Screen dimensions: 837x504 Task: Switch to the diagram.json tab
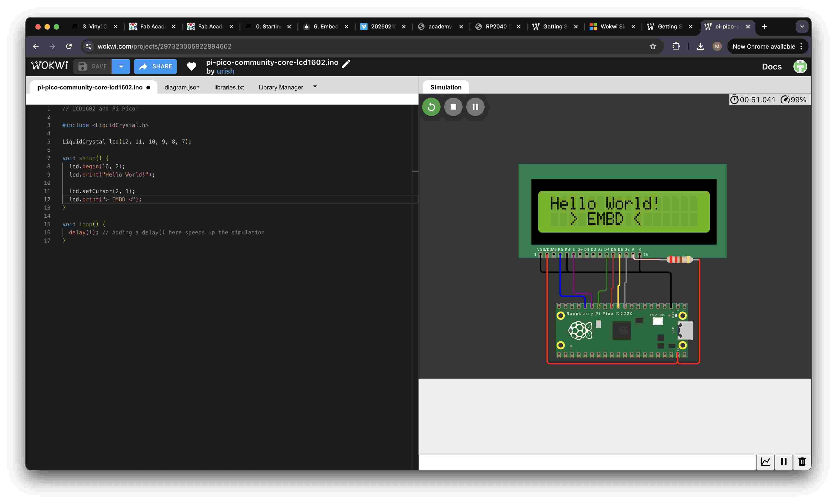click(182, 87)
